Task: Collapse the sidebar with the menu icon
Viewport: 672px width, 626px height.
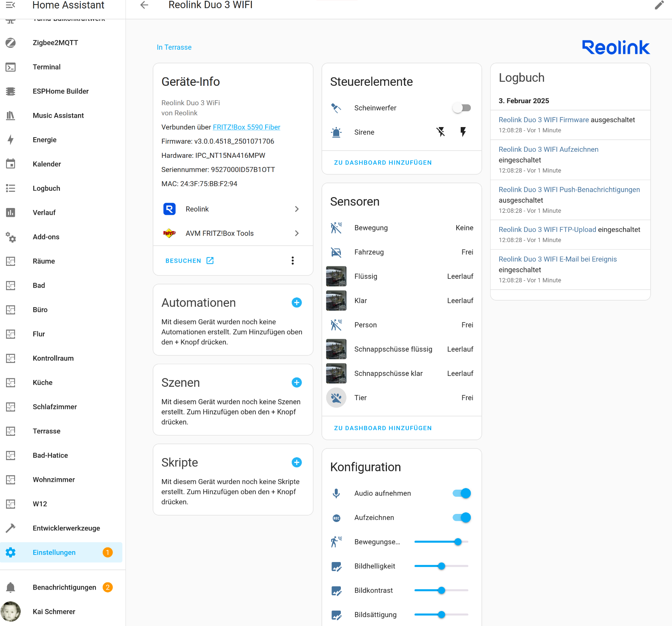Action: [x=11, y=5]
